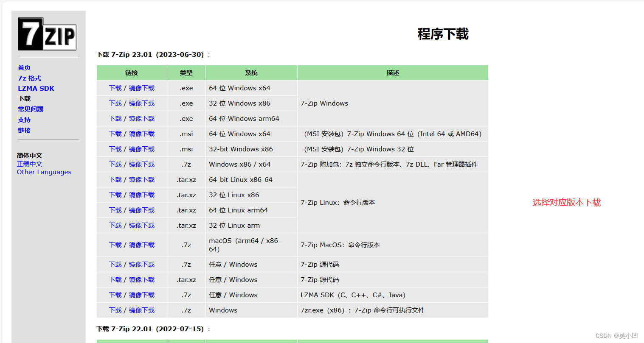The height and width of the screenshot is (343, 644).
Task: Click the 7-Zip Linux：命令行版本 cell
Action: (x=393, y=202)
